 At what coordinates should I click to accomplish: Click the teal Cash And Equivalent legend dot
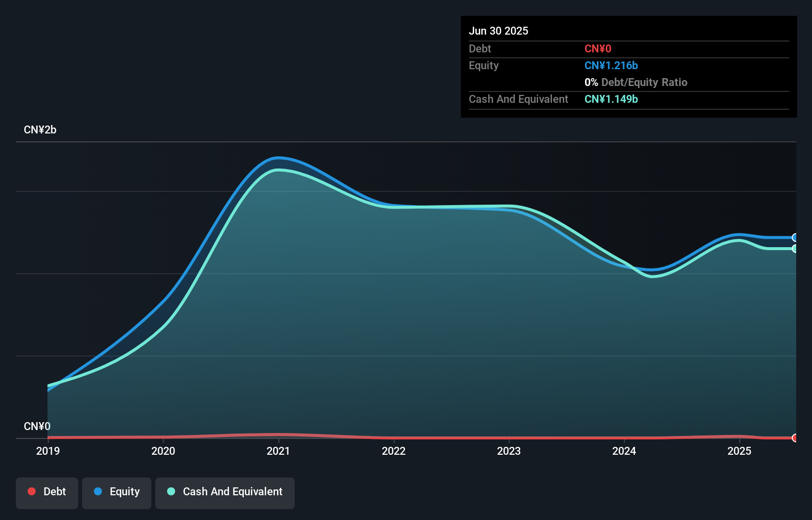coord(171,491)
